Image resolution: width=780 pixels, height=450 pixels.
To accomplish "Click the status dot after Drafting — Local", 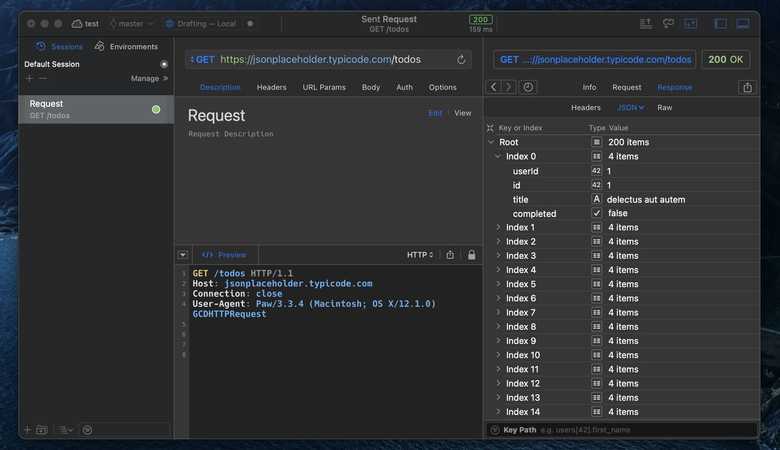I will [x=250, y=23].
